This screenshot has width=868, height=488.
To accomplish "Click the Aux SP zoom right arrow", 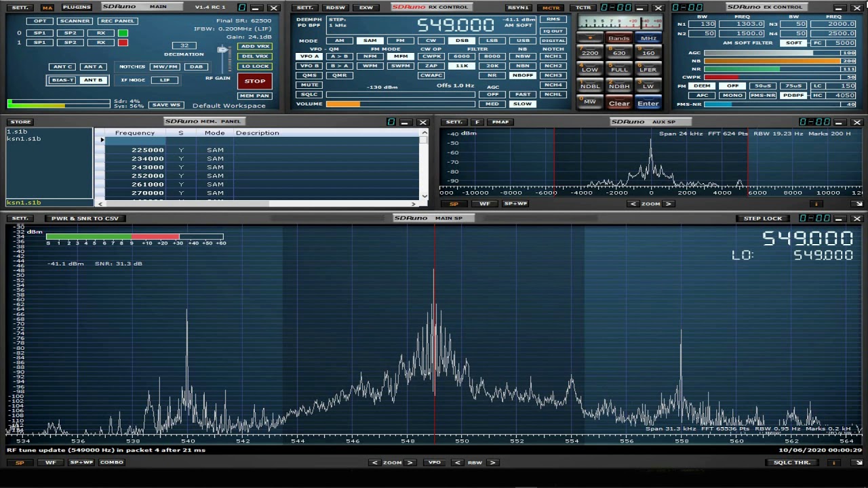I will pyautogui.click(x=668, y=203).
